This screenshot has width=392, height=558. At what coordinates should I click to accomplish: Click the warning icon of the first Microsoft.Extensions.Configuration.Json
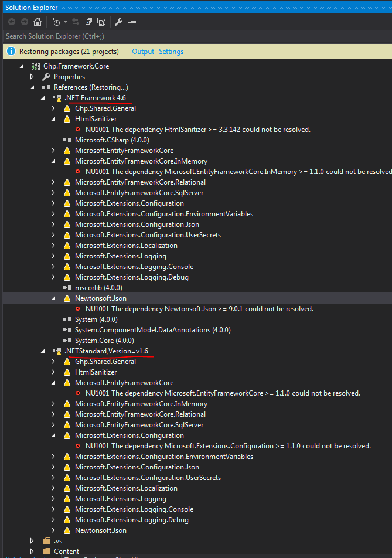point(67,224)
